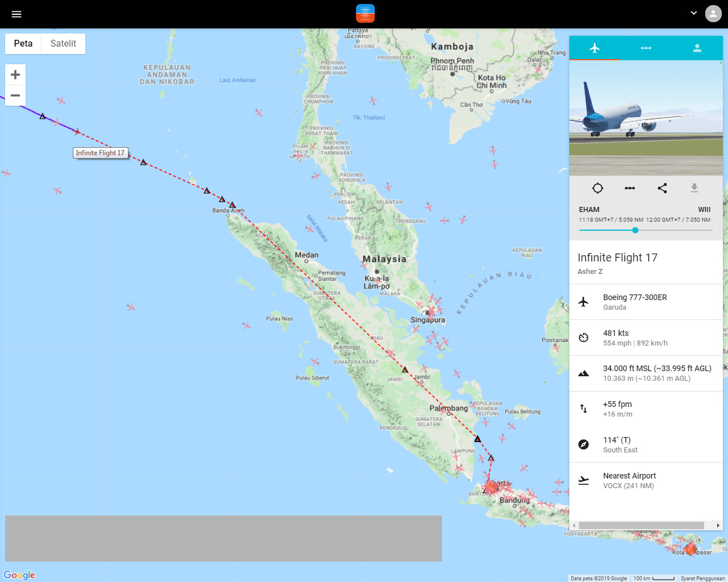The height and width of the screenshot is (582, 728).
Task: Click the panel scrollbar right arrow
Action: click(718, 526)
